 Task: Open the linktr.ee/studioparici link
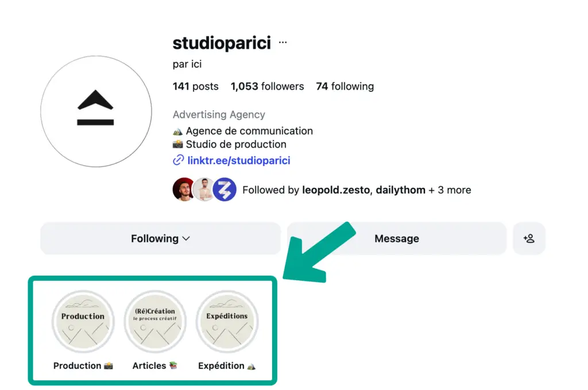tap(239, 160)
